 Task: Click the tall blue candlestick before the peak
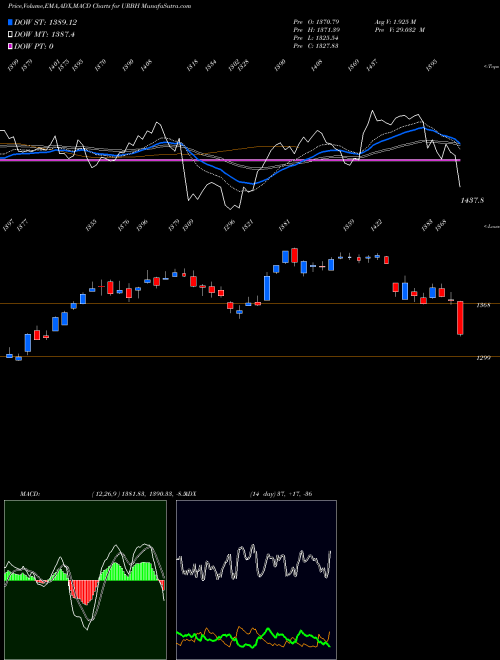[267, 288]
